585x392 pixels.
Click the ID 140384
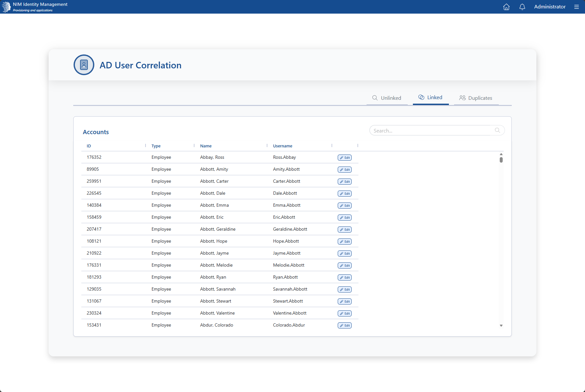click(94, 205)
